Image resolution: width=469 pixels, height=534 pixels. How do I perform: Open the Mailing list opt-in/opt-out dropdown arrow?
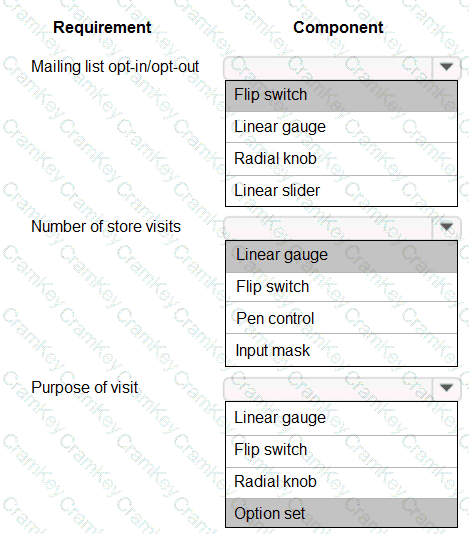[x=446, y=67]
